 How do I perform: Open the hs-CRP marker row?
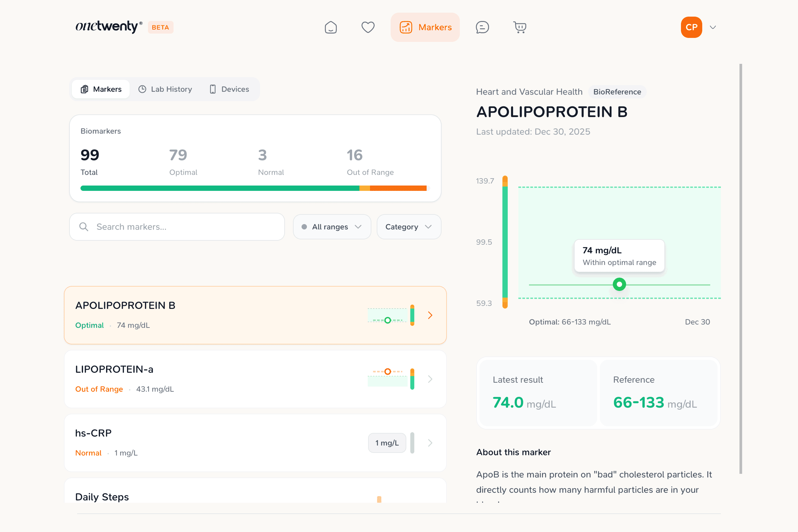click(x=255, y=443)
